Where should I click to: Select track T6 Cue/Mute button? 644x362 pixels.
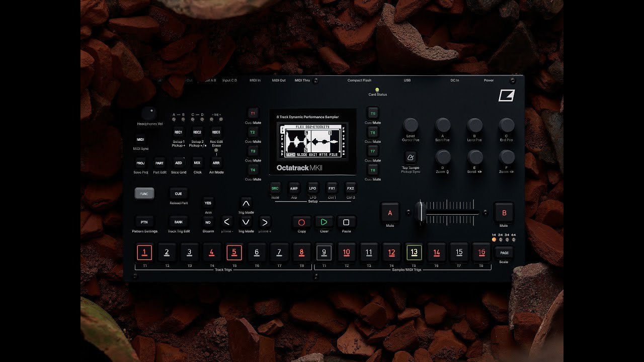tap(373, 132)
